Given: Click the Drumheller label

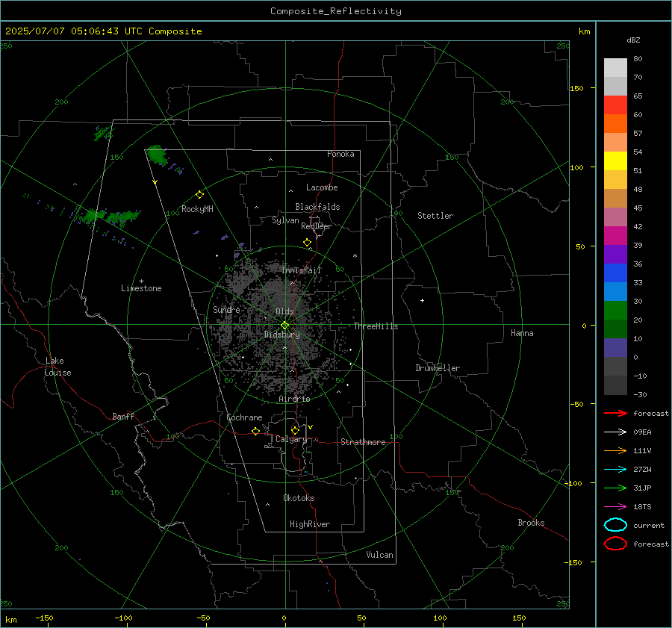Looking at the screenshot, I should pos(438,368).
